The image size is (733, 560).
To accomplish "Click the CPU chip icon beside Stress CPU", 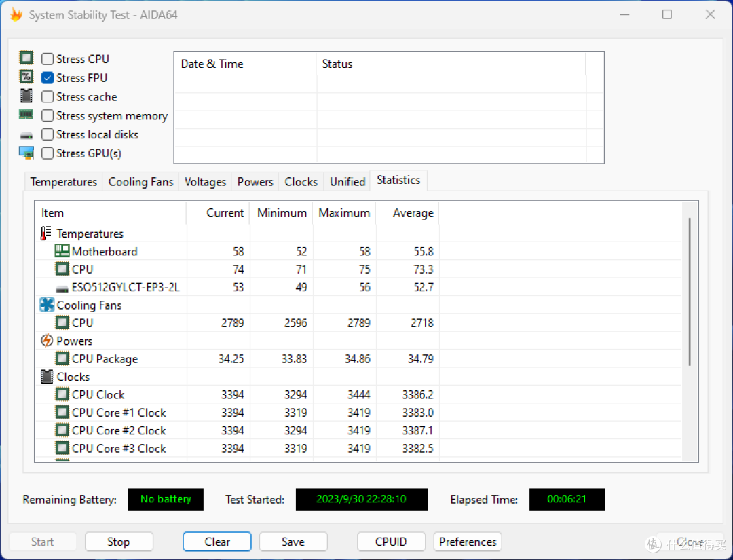I will (26, 58).
